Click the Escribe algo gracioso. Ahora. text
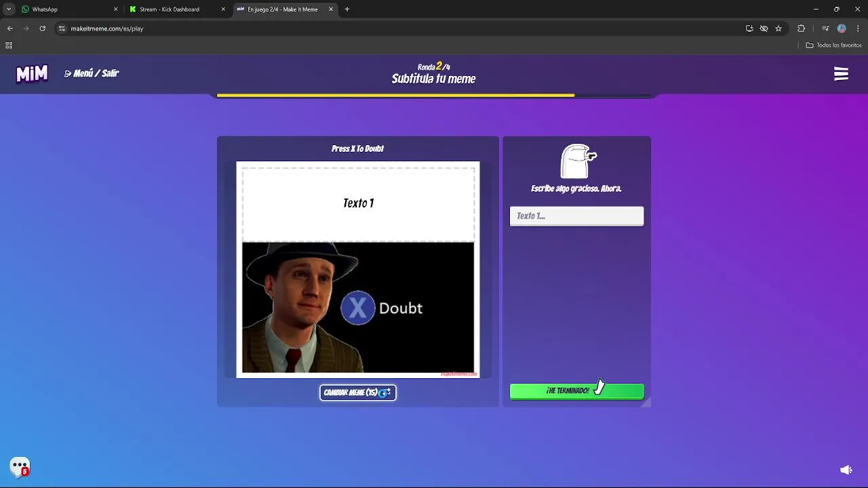The width and height of the screenshot is (868, 488). [x=576, y=188]
